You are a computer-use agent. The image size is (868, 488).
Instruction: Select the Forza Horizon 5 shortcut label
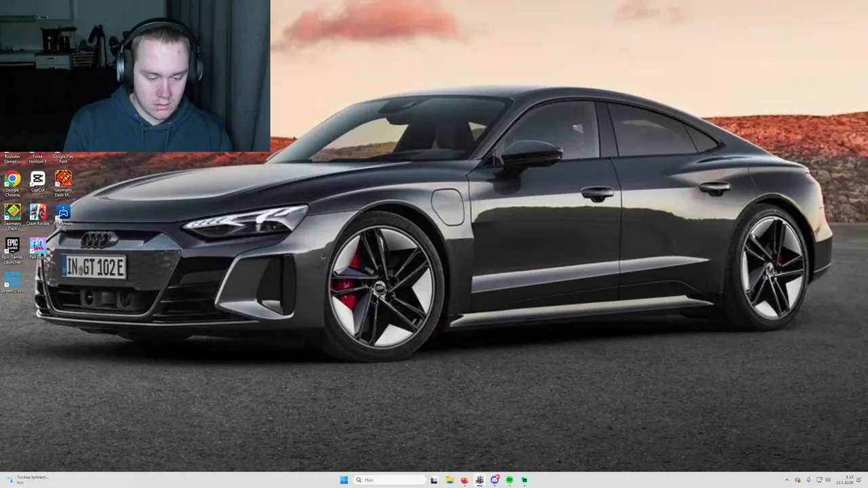(38, 159)
